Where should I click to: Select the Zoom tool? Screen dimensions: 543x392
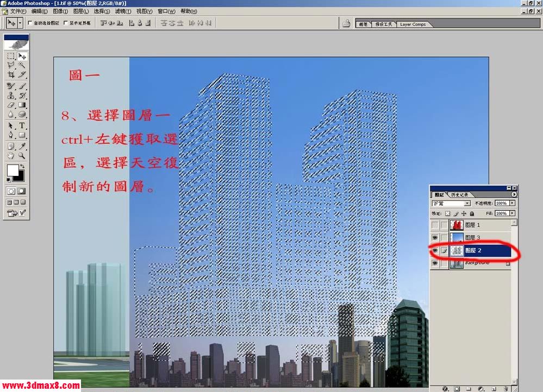22,156
